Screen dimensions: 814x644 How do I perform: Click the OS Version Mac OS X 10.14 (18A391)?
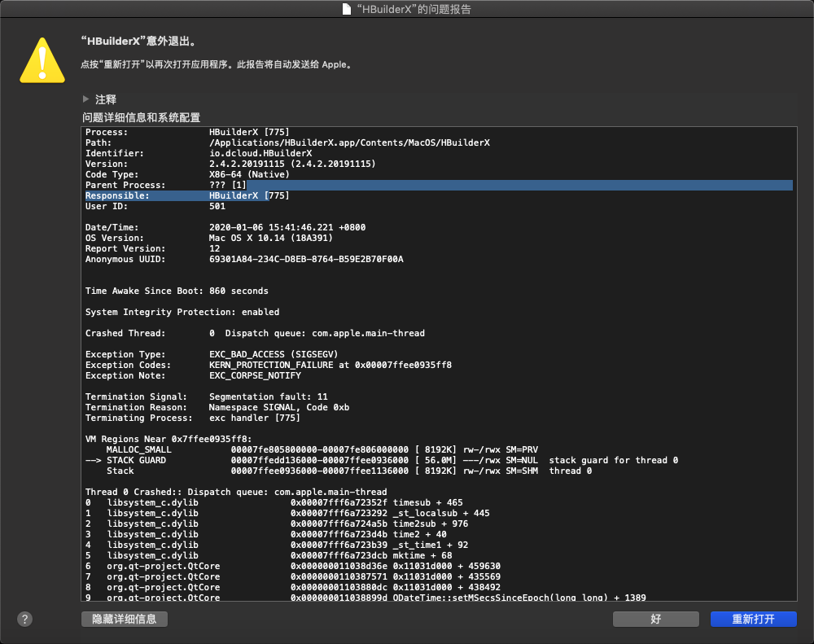(271, 238)
